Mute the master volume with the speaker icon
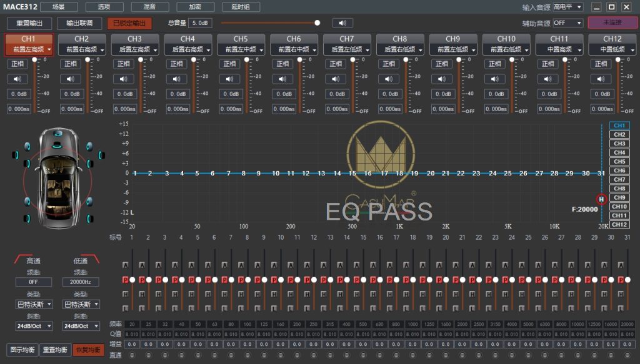Screen dimensions: 640x364 coord(342,23)
